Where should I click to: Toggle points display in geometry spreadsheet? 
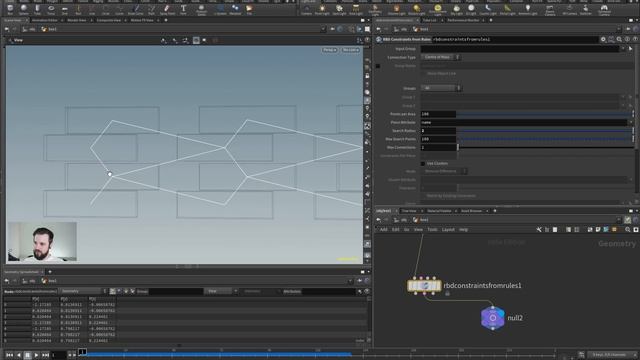click(113, 291)
